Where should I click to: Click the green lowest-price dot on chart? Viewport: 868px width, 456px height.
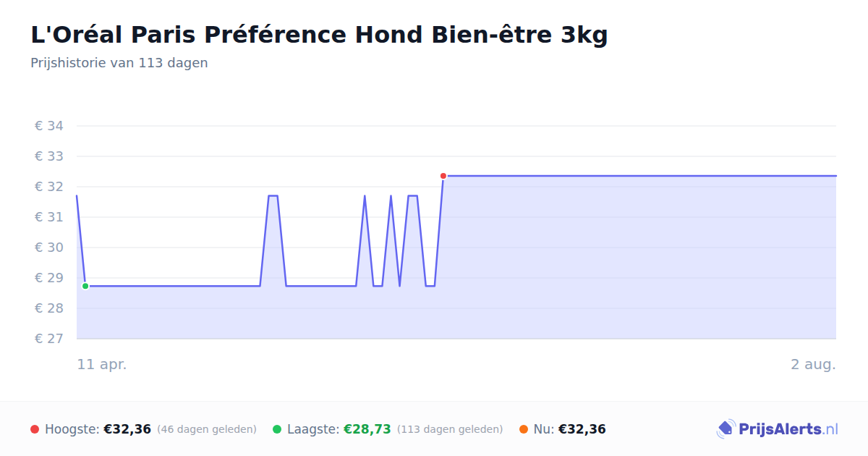[x=85, y=286]
